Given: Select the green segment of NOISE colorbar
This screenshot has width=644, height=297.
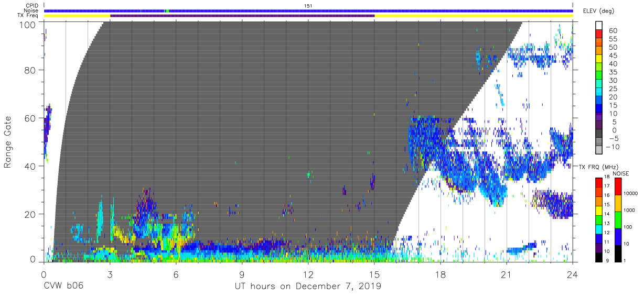Looking at the screenshot, I should 618,219.
